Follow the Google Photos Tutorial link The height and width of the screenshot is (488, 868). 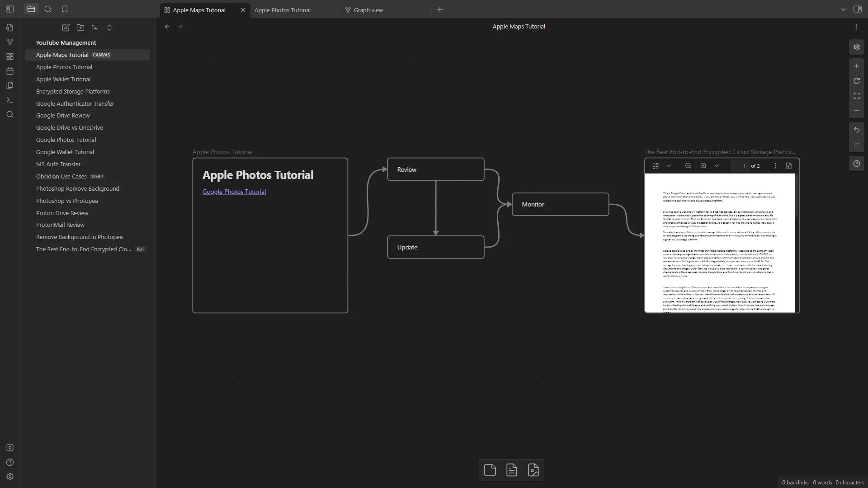234,192
